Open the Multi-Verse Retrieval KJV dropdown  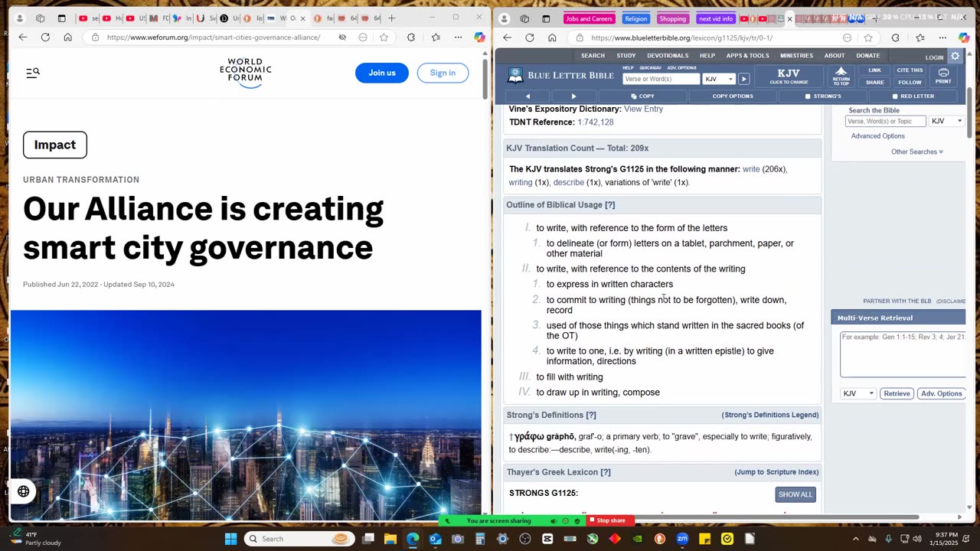pyautogui.click(x=857, y=393)
